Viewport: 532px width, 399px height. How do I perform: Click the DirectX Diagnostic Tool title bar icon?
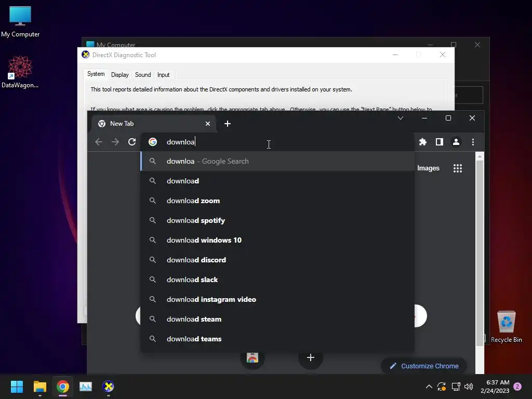click(86, 55)
